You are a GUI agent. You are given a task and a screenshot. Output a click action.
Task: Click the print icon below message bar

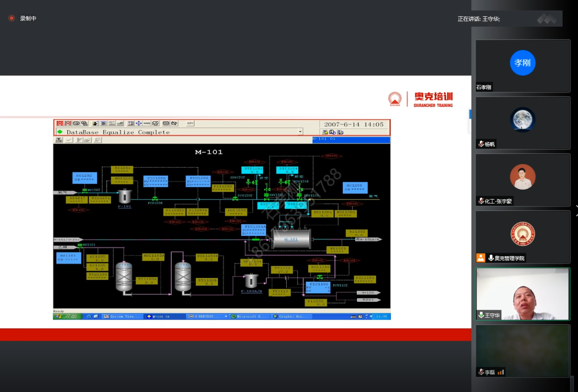(x=59, y=140)
